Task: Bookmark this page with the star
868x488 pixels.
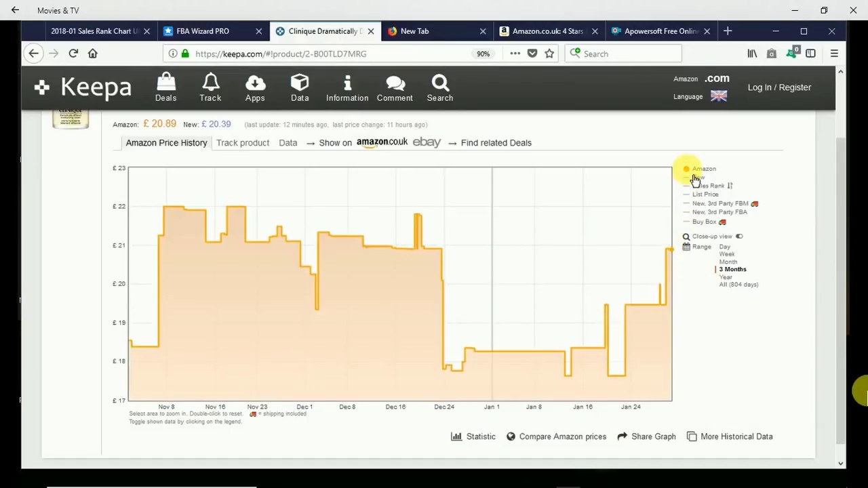Action: click(549, 54)
